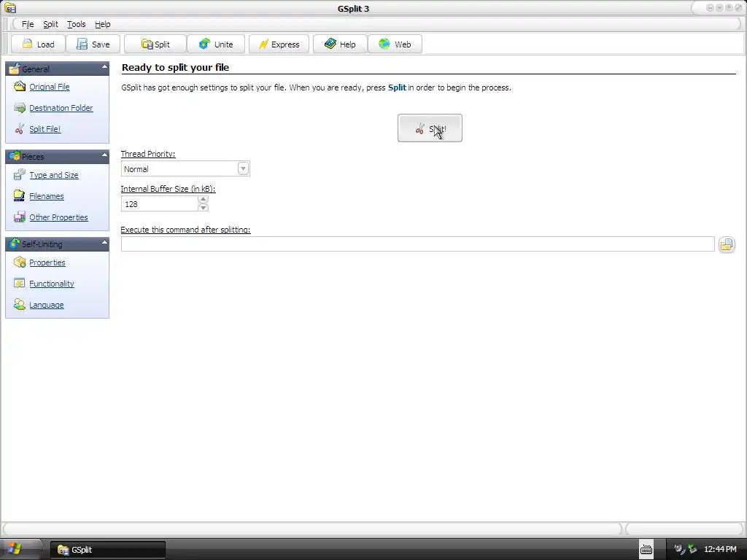Click the Help toolbar button
This screenshot has height=560, width=747.
[x=340, y=44]
